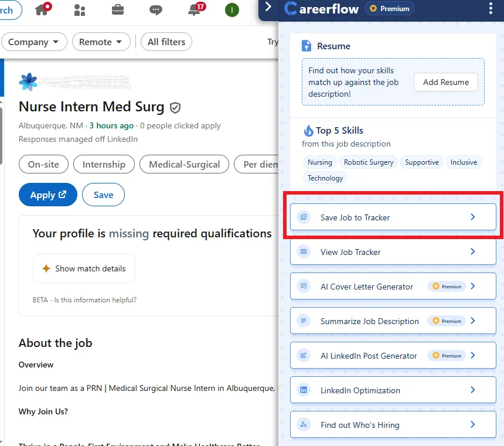The height and width of the screenshot is (446, 504).
Task: Open the Company filter dropdown
Action: (34, 42)
